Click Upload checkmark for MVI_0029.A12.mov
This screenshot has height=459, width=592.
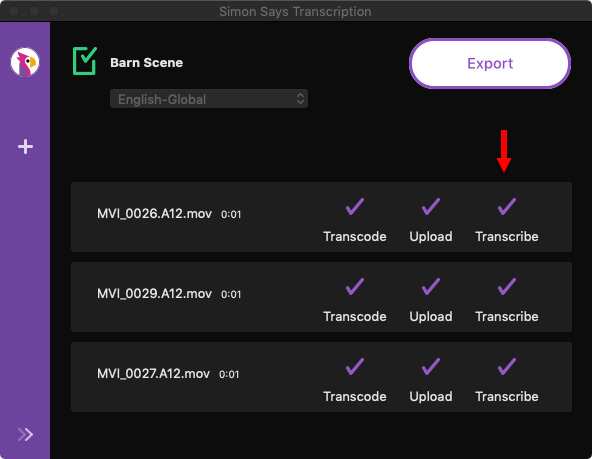click(x=431, y=286)
